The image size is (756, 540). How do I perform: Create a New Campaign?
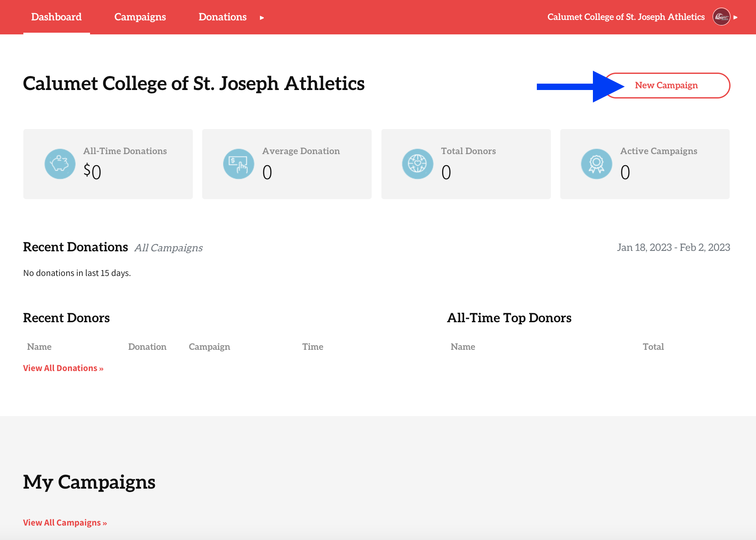point(667,85)
